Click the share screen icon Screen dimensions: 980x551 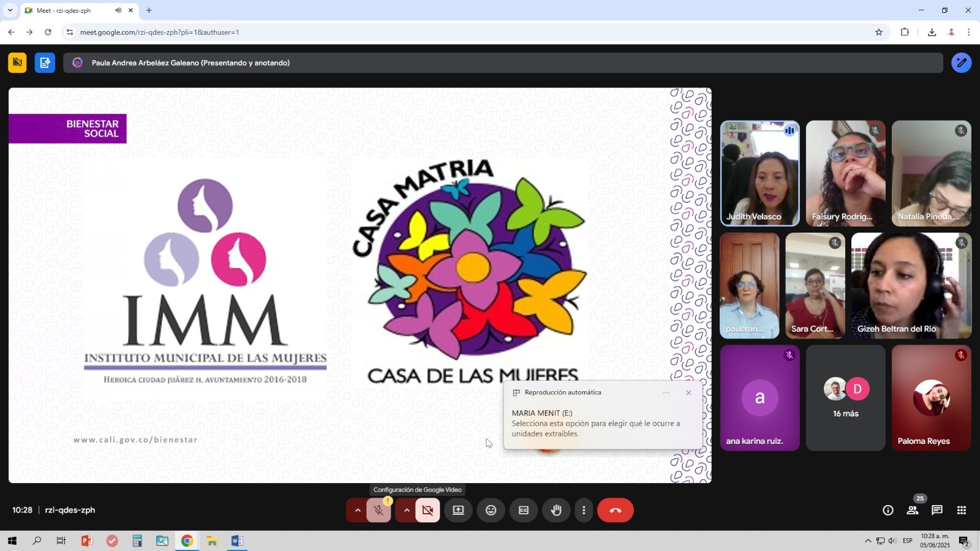pyautogui.click(x=458, y=510)
